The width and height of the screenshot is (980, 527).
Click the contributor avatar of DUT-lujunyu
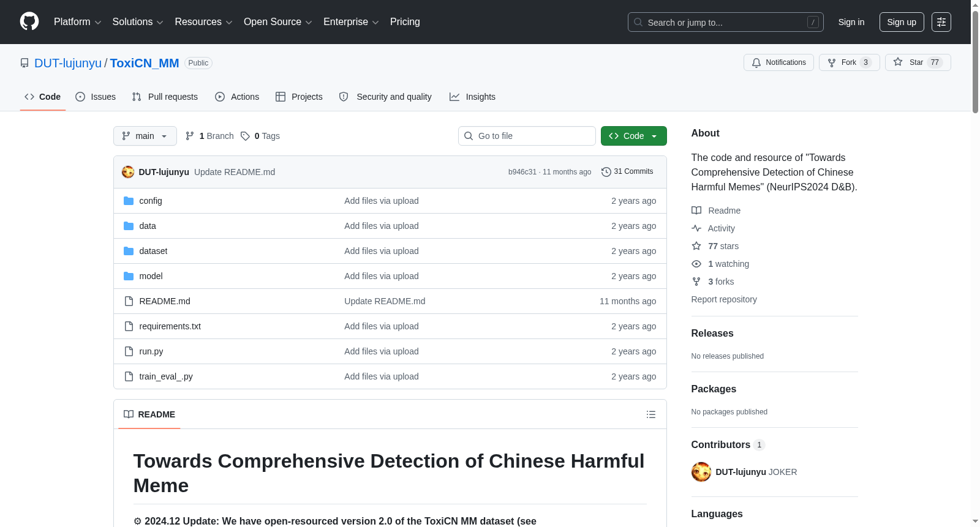[x=701, y=472]
